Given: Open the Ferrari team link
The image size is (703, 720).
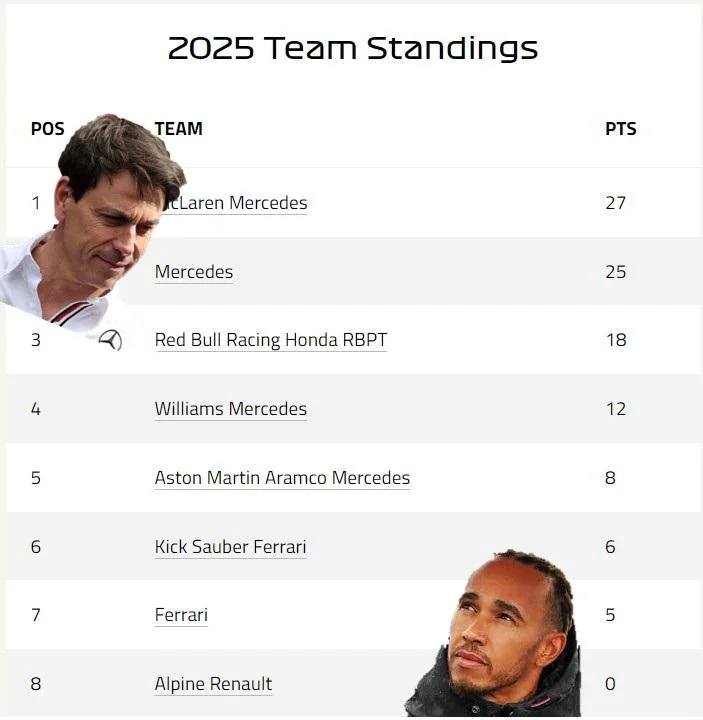Looking at the screenshot, I should (x=181, y=615).
